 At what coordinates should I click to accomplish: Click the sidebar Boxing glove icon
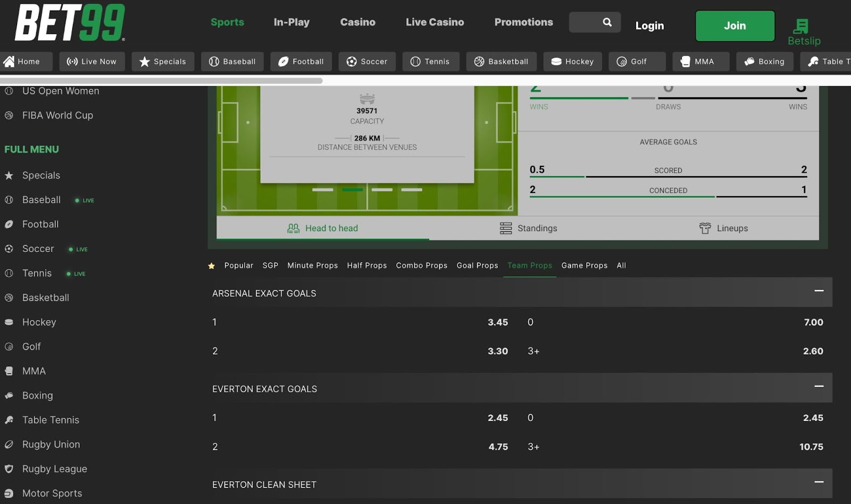pyautogui.click(x=9, y=396)
